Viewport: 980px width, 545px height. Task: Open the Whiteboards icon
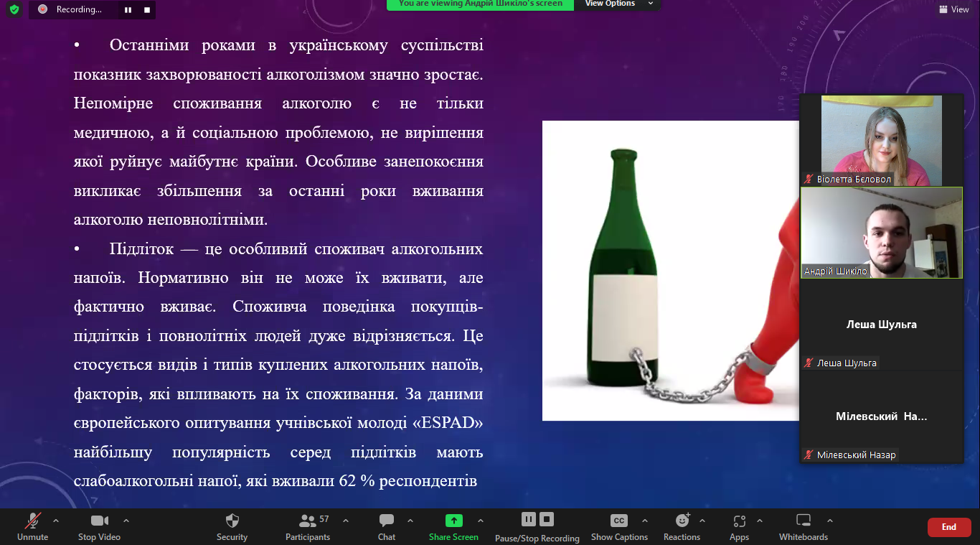tap(804, 521)
